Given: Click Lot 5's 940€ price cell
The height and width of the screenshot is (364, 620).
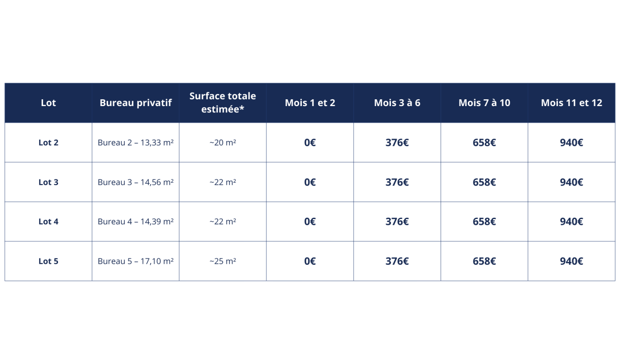Looking at the screenshot, I should (571, 261).
